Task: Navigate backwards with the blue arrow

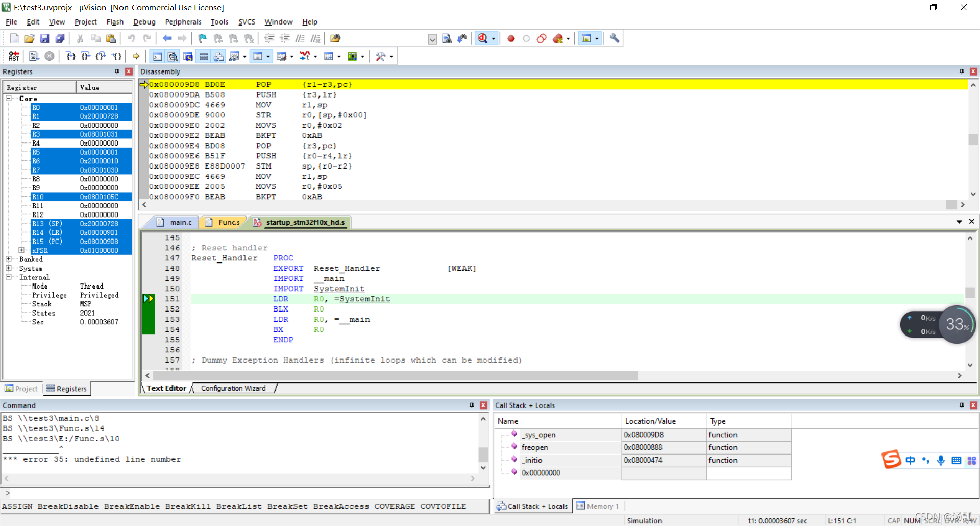Action: coord(167,38)
